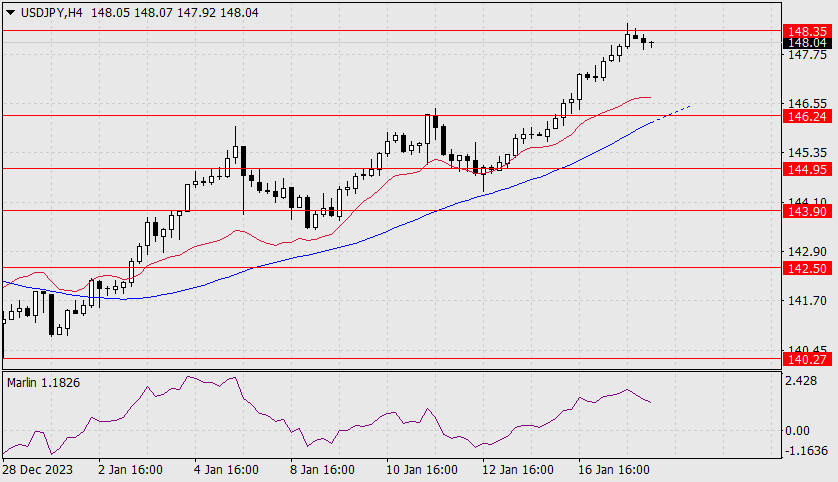
Task: Select the 141.70 price axis value
Action: coord(807,301)
